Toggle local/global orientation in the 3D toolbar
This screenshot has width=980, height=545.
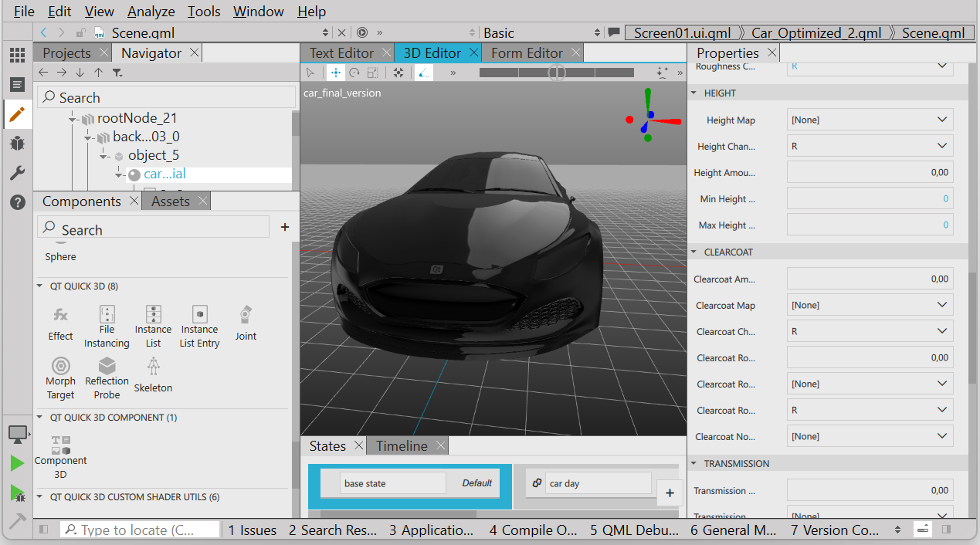point(422,72)
